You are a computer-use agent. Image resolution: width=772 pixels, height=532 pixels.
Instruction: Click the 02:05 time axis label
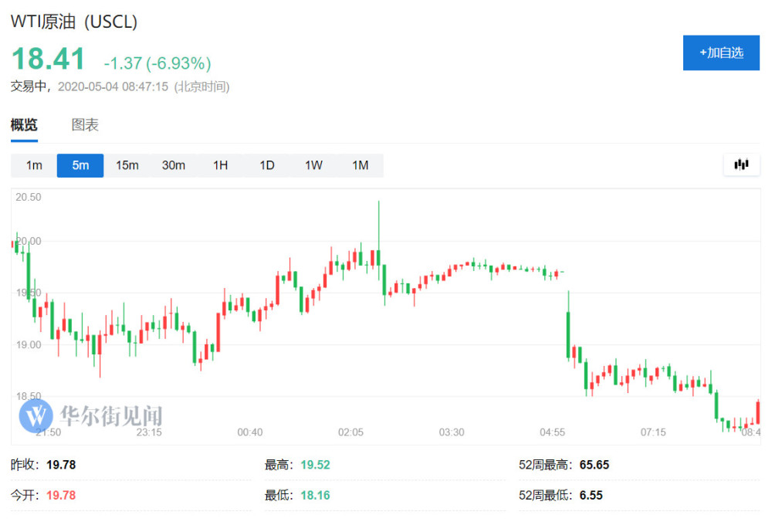click(x=350, y=432)
